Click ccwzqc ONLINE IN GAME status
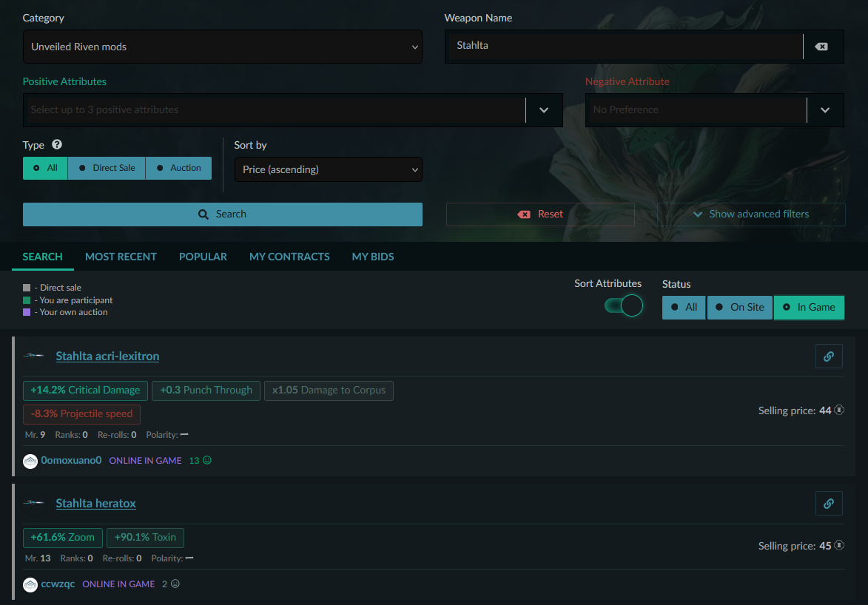Image resolution: width=868 pixels, height=605 pixels. [118, 584]
